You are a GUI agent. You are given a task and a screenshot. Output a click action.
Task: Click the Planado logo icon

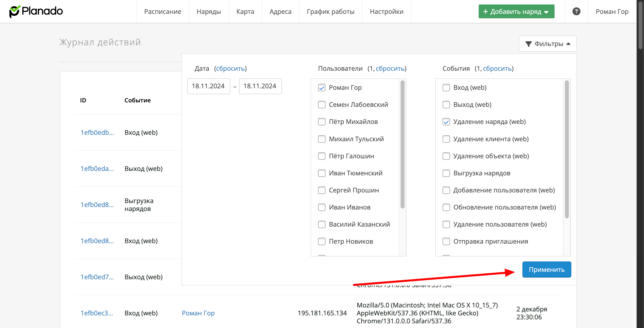click(x=15, y=12)
